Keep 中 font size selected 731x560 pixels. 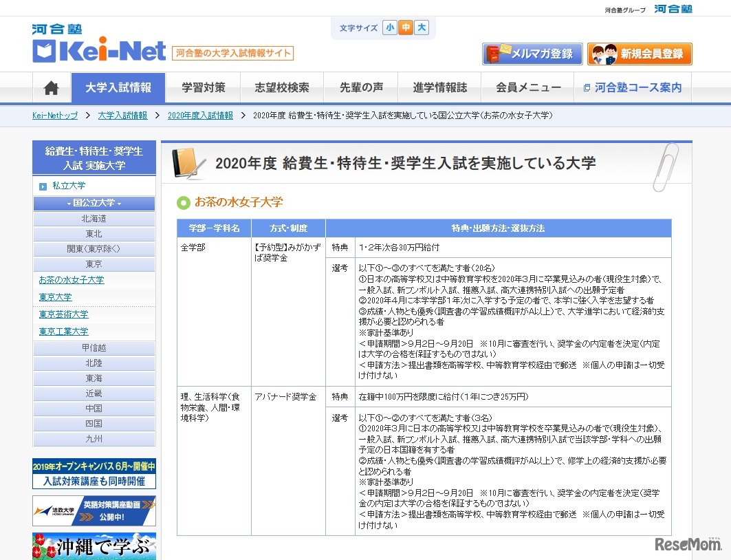point(406,28)
